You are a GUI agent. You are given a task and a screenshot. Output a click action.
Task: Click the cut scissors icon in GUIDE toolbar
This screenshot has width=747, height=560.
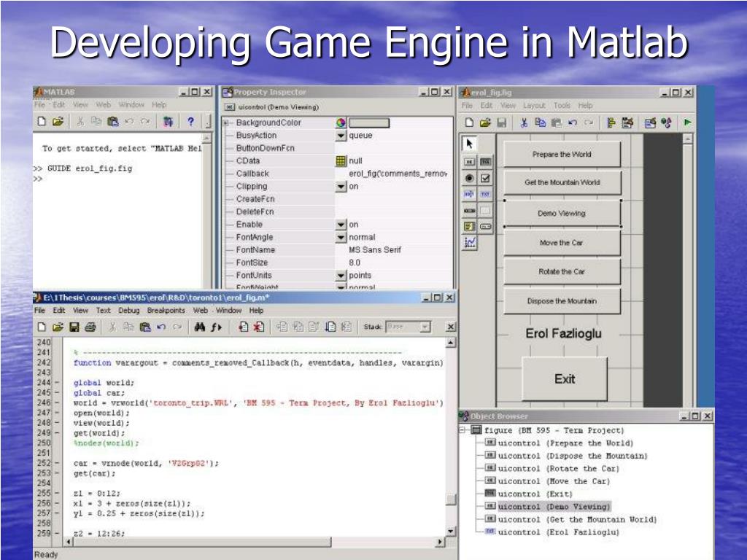pyautogui.click(x=524, y=122)
